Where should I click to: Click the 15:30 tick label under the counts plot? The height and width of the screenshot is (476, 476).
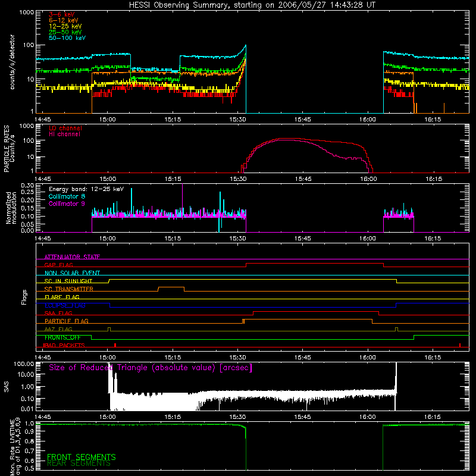[237, 120]
